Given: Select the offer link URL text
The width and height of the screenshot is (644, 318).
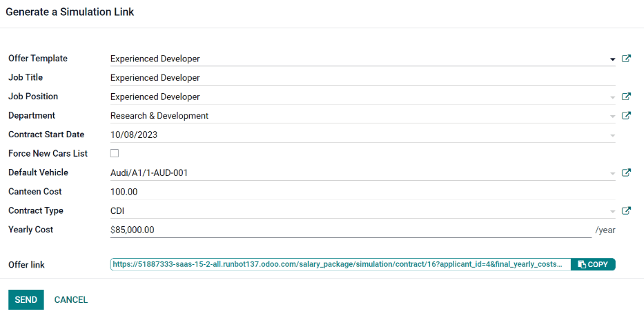Looking at the screenshot, I should (x=340, y=264).
